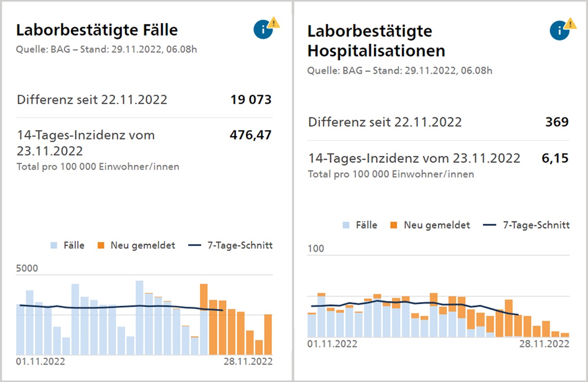Toggle orange Neu gemeldet legend in cases chart

pos(136,245)
